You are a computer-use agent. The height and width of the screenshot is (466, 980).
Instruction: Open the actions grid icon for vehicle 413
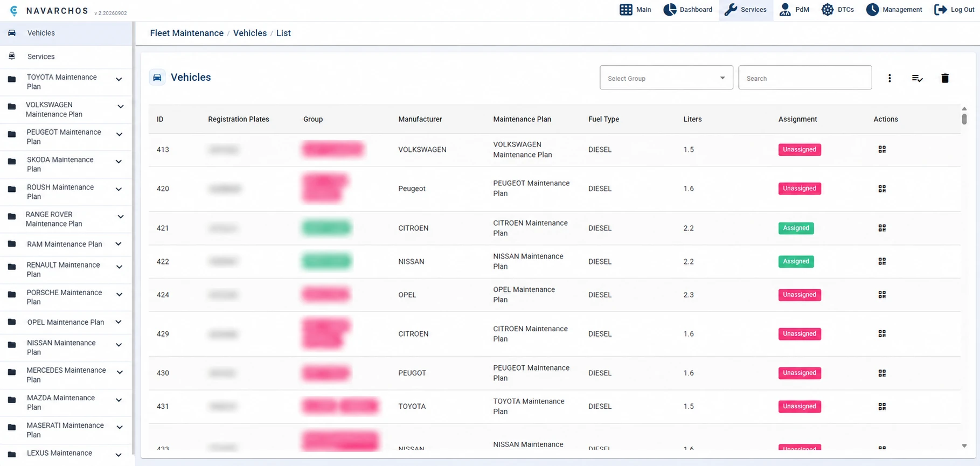click(882, 149)
